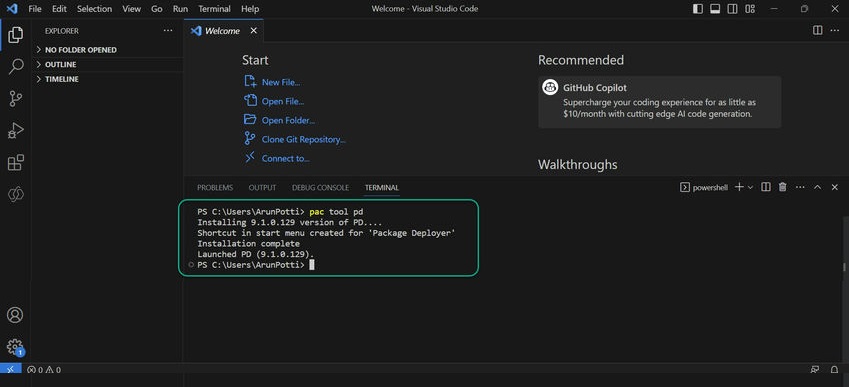Open notifications bell in status bar
This screenshot has height=387, width=849.
[x=834, y=370]
